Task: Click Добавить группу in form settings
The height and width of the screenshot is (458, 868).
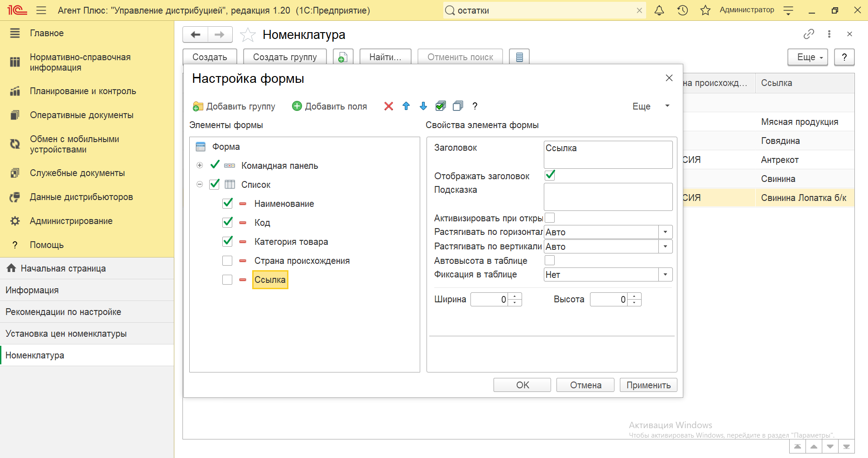Action: point(234,106)
